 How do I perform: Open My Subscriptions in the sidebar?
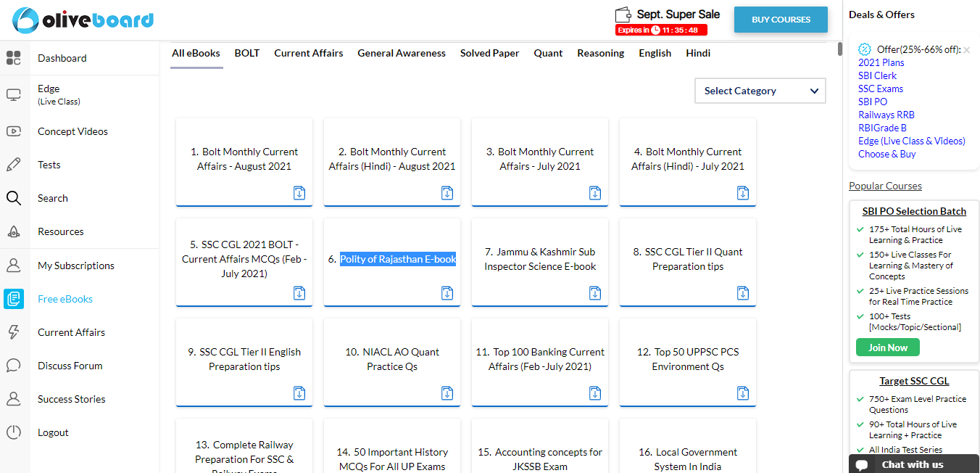point(76,266)
